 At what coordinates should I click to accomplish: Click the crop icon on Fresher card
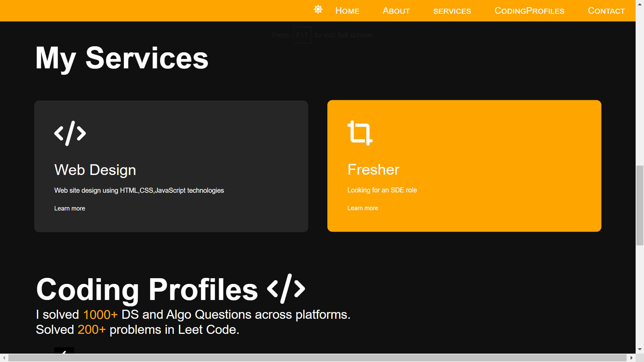coord(360,132)
